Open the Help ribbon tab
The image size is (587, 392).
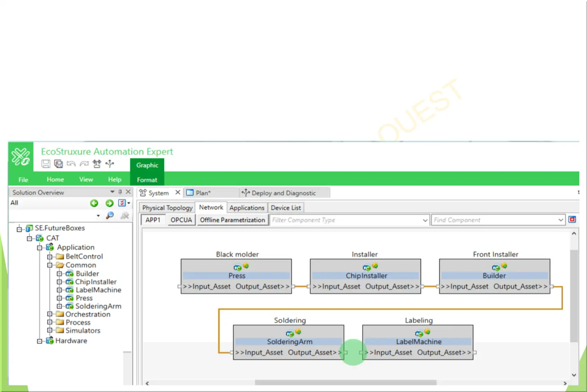(115, 179)
